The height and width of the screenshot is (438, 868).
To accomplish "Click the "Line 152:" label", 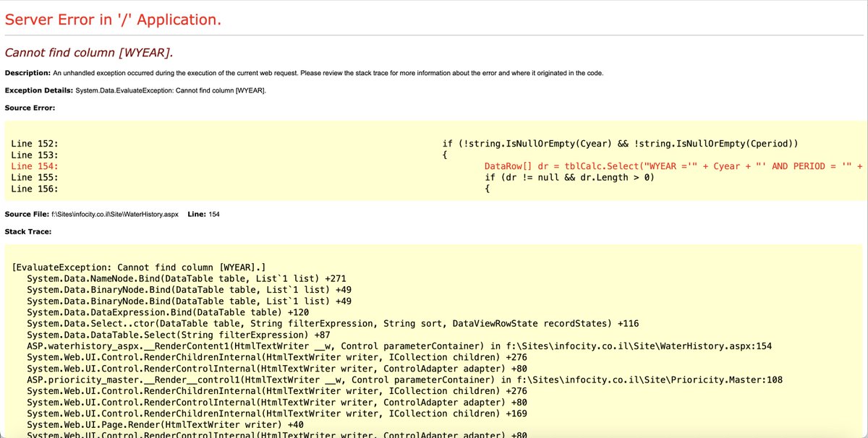I will click(35, 144).
